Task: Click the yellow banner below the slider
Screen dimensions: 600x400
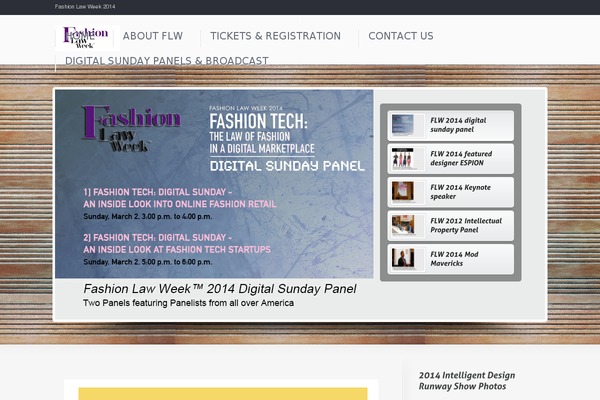Action: [223, 394]
